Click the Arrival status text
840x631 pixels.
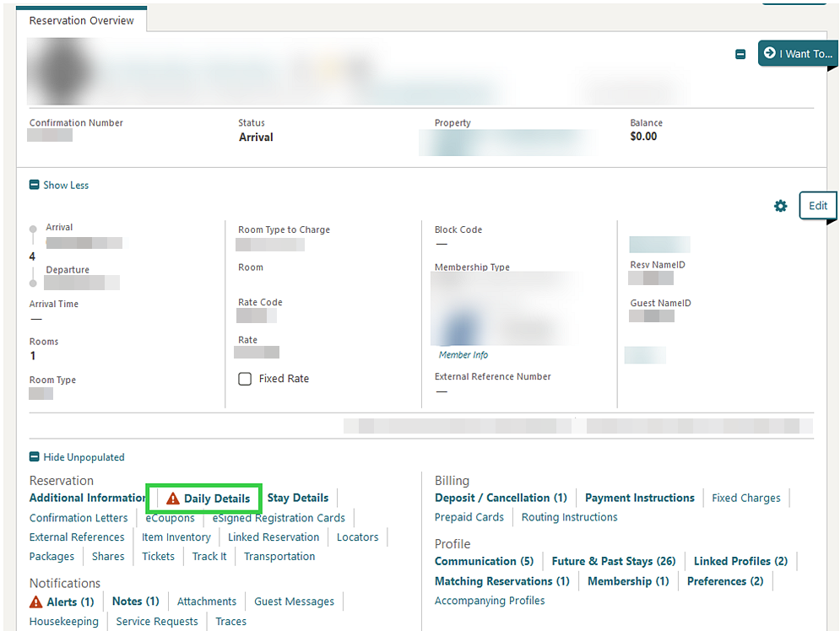tap(256, 137)
